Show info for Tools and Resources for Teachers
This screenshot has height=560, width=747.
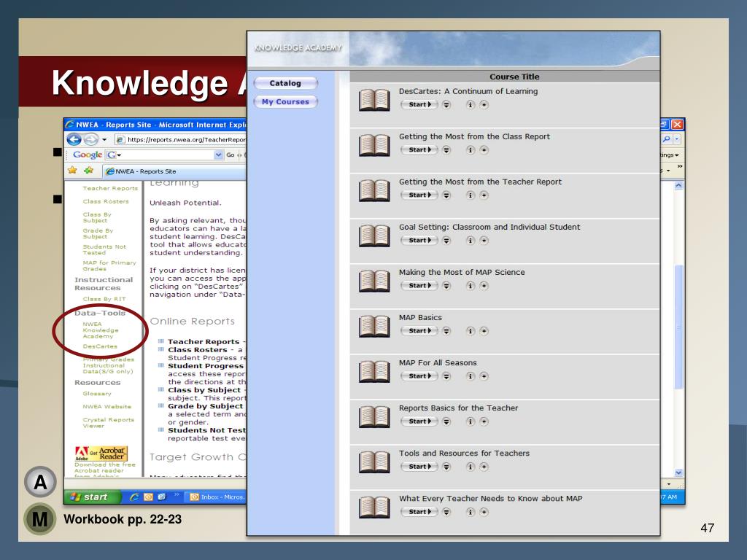tap(471, 467)
